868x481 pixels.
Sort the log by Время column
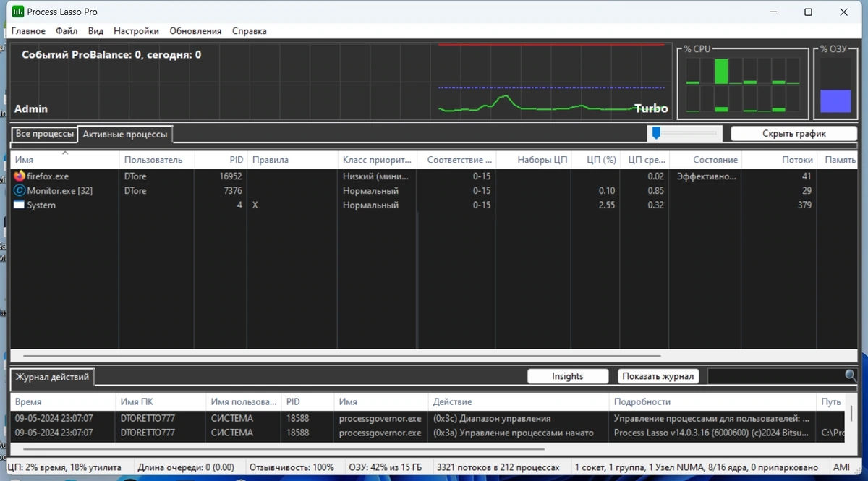point(63,401)
